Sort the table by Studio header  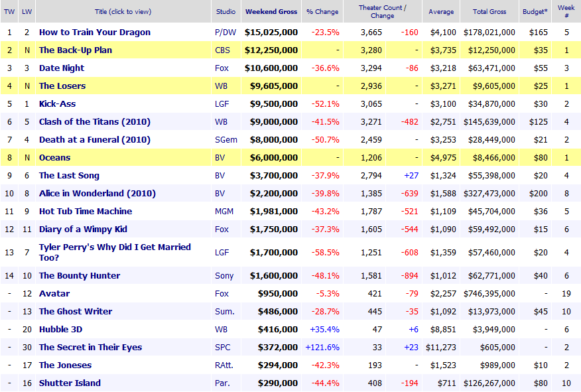click(x=226, y=11)
